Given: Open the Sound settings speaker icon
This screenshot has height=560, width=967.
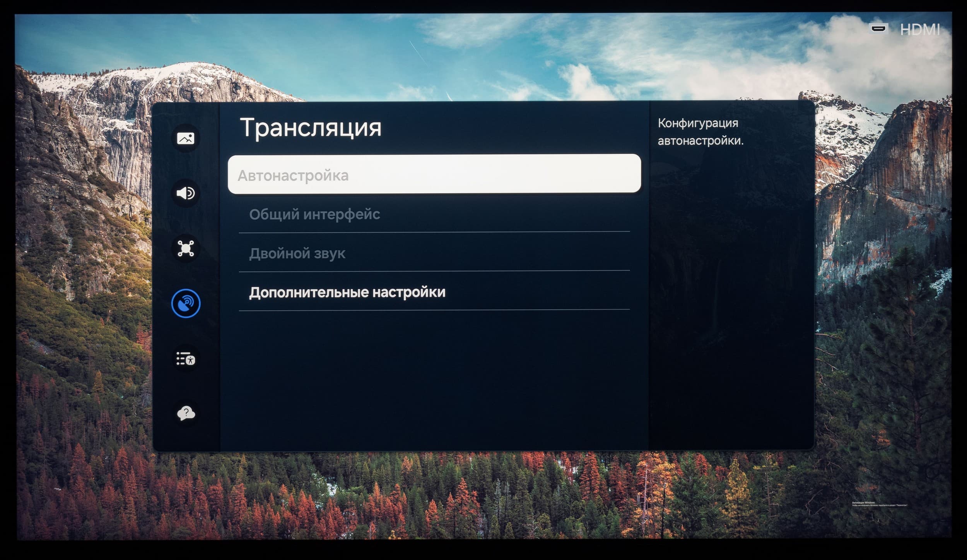Looking at the screenshot, I should click(186, 193).
